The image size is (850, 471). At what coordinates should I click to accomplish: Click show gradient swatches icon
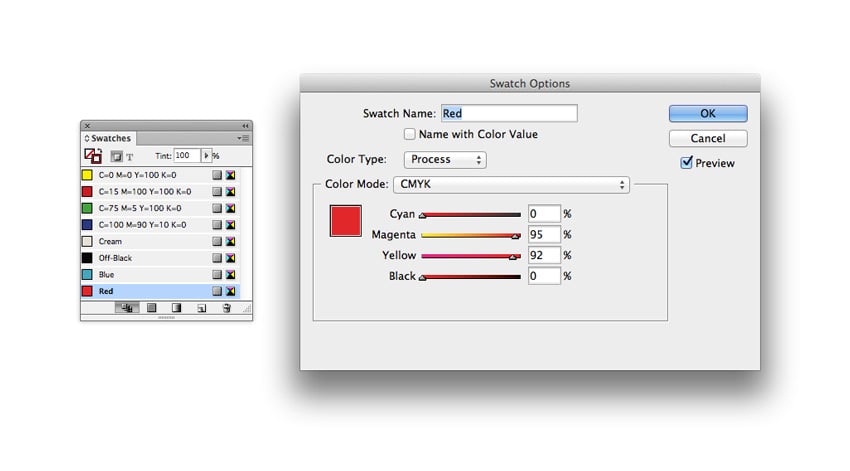point(176,308)
